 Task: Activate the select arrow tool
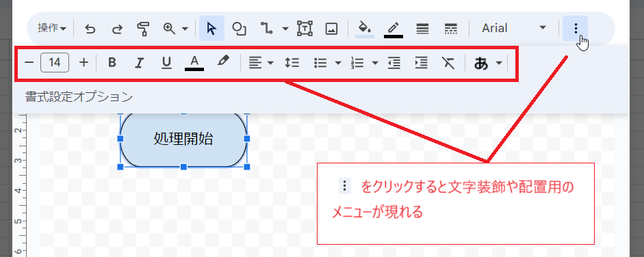click(211, 28)
